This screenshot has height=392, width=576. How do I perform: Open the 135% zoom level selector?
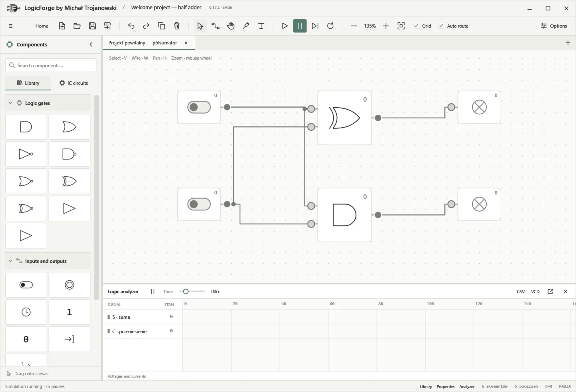pyautogui.click(x=370, y=26)
